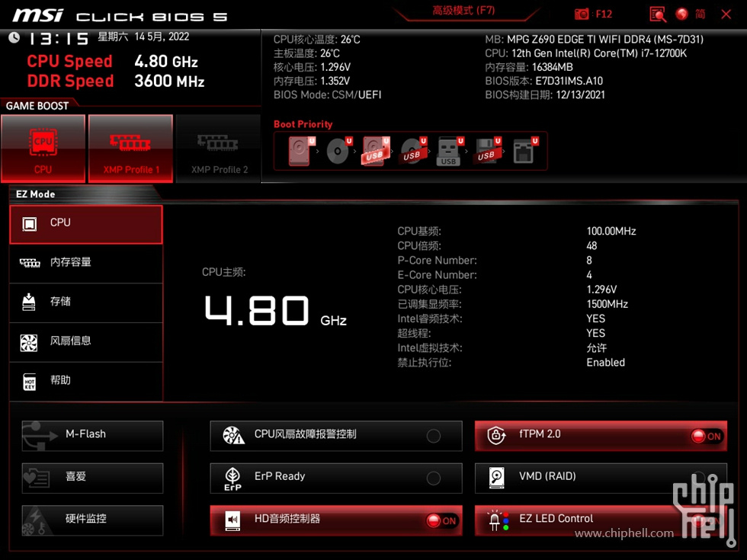Viewport: 747px width, 560px height.
Task: Select the USB key boot device icon
Action: point(450,152)
